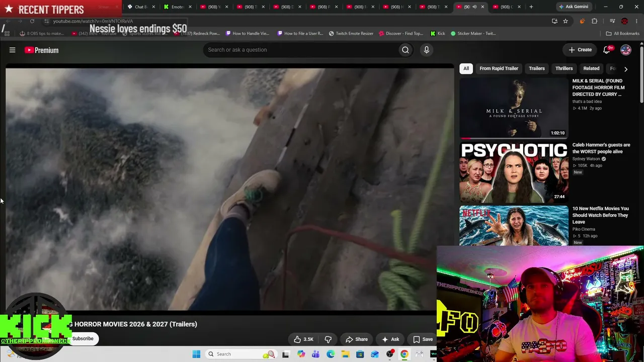Focus the YouTube search box

300,50
